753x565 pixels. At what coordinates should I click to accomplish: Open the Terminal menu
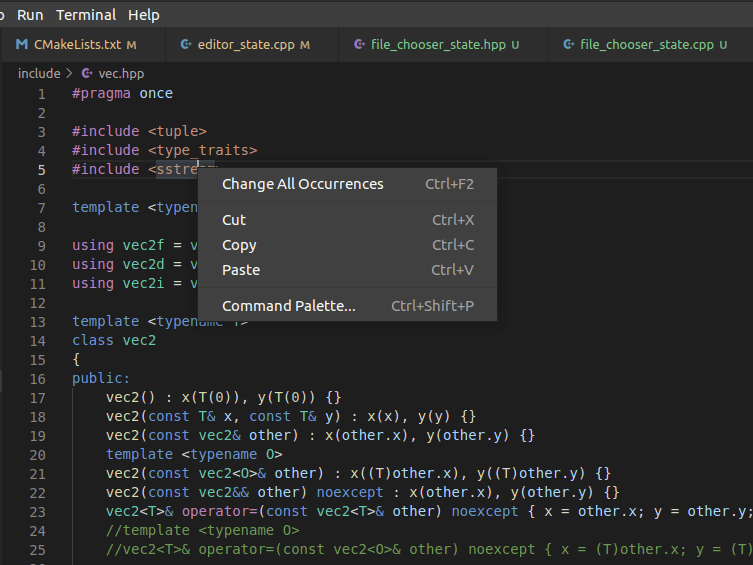coord(86,15)
